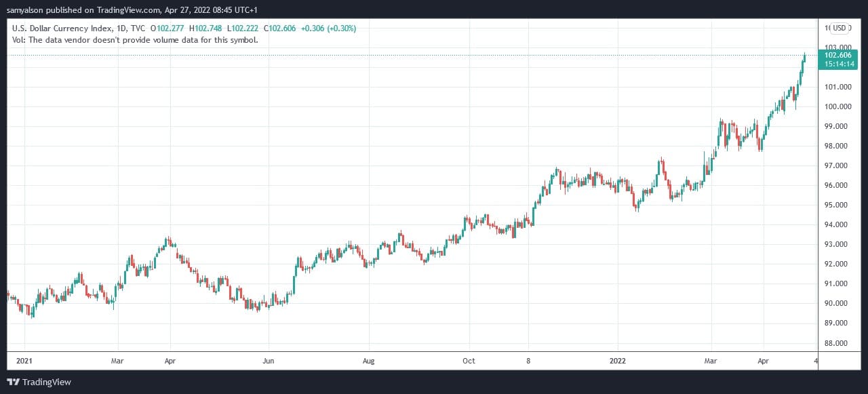Image resolution: width=868 pixels, height=394 pixels.
Task: Click the 103.000 price axis label
Action: (837, 47)
